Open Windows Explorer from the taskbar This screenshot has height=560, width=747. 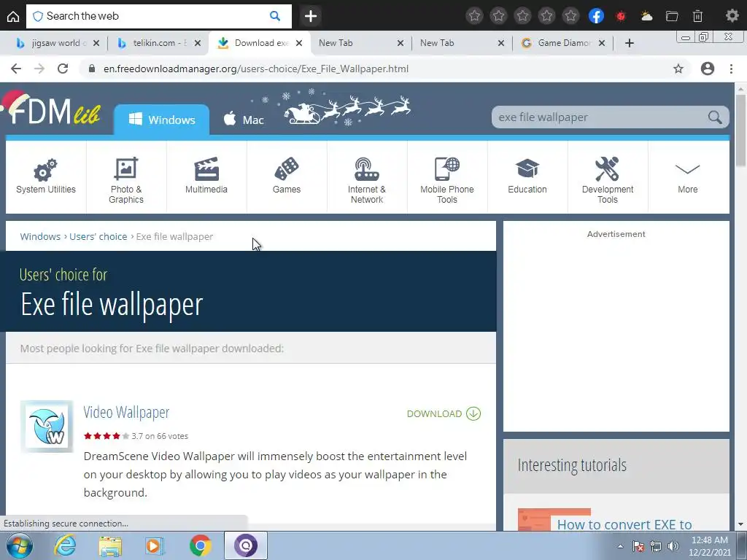point(110,545)
